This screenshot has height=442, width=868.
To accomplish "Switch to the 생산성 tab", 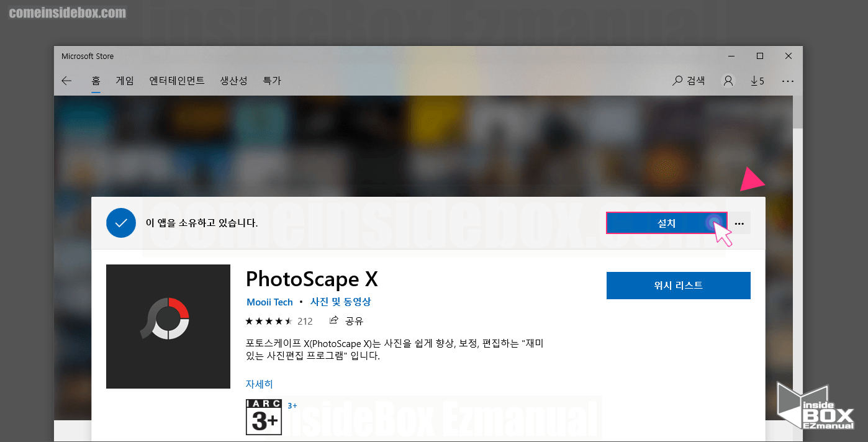I will 233,81.
